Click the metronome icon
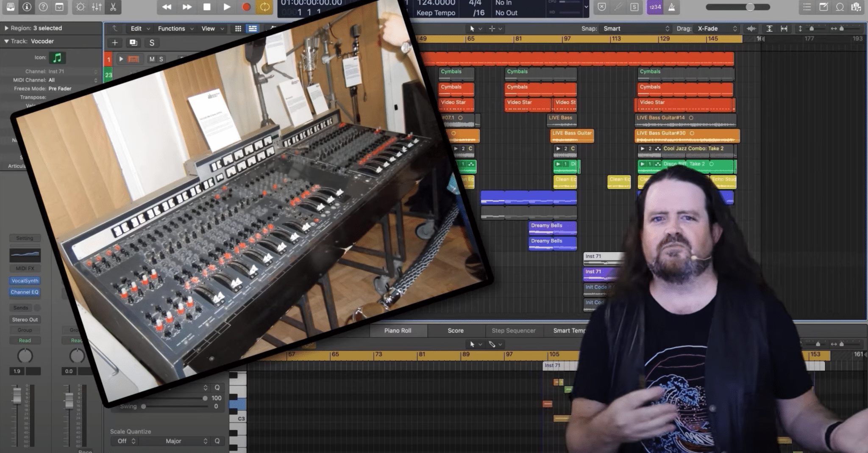The image size is (868, 453). [x=672, y=7]
